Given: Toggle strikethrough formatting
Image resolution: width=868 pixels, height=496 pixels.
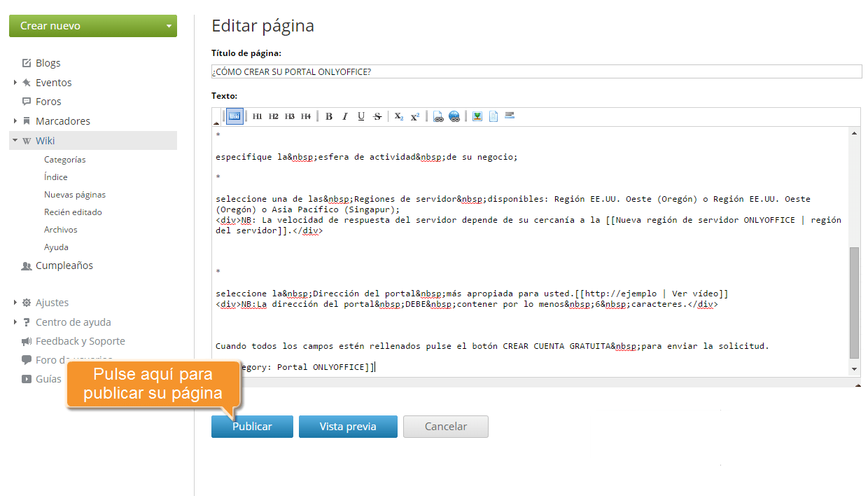Looking at the screenshot, I should [x=377, y=116].
